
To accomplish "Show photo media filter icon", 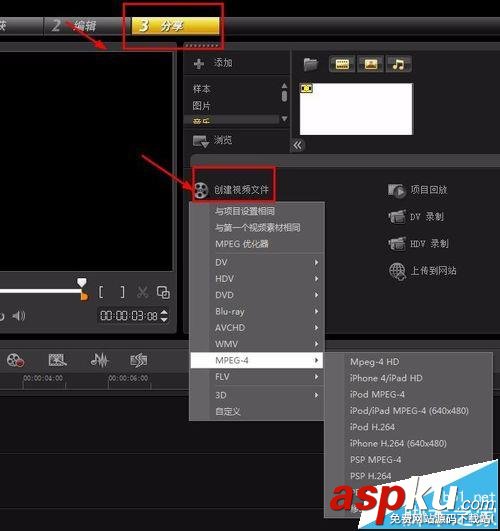I will 370,64.
